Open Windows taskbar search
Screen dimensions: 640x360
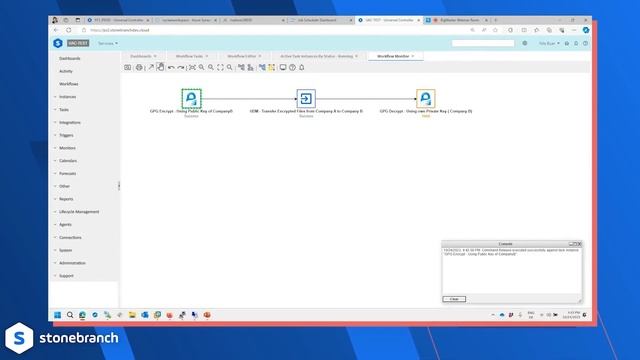(x=70, y=315)
